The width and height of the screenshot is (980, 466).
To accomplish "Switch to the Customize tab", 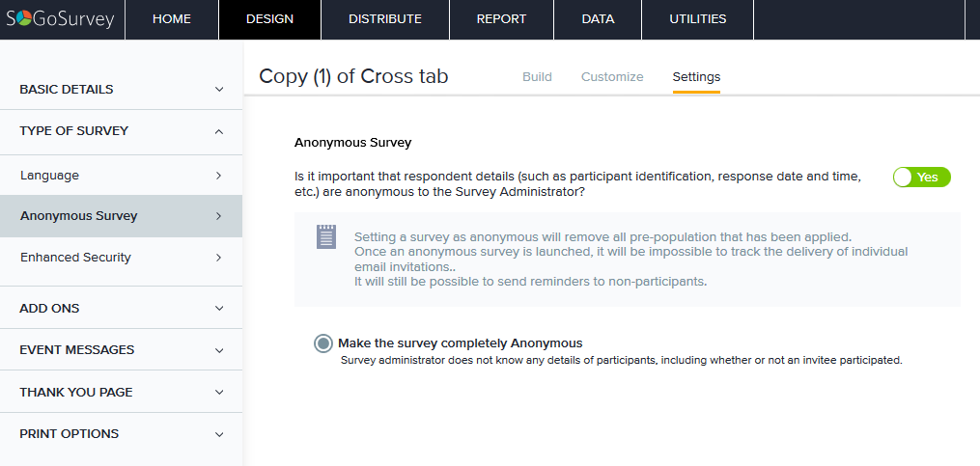I will (x=612, y=77).
